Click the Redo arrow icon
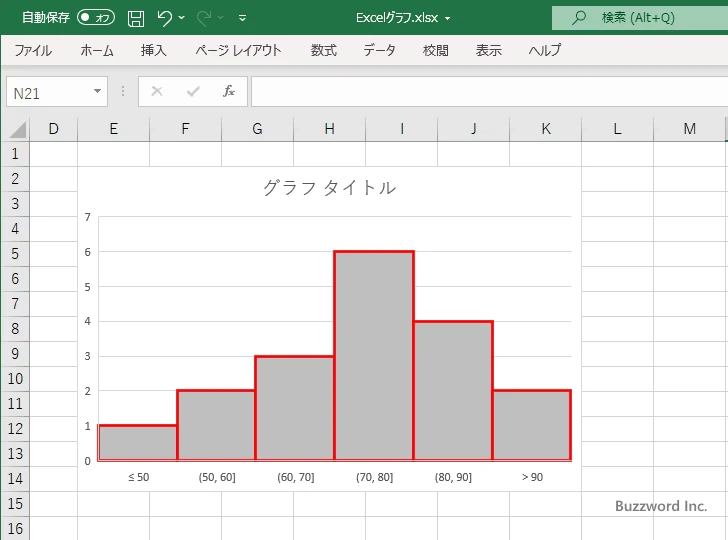Viewport: 728px width, 540px height. pyautogui.click(x=204, y=18)
